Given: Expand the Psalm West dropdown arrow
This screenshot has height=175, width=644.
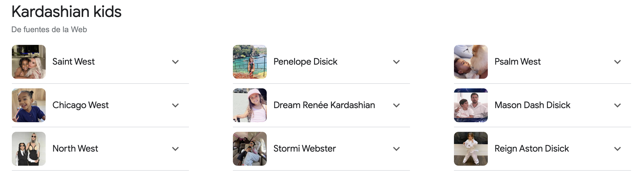Looking at the screenshot, I should pos(617,62).
